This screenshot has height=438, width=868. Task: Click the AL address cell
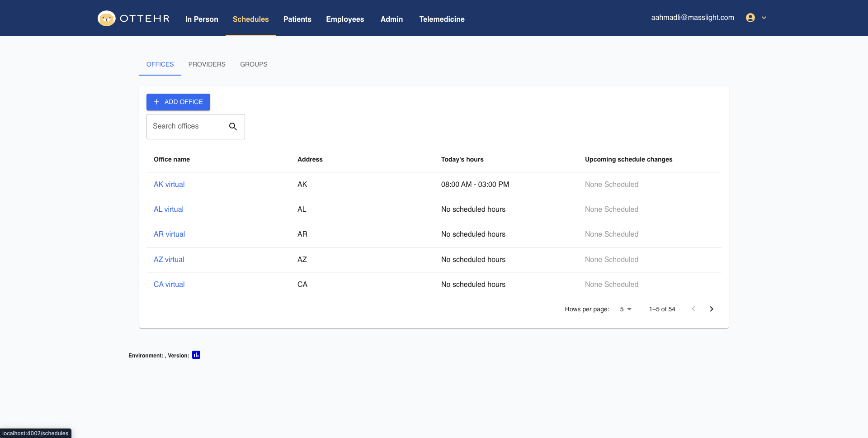(302, 209)
